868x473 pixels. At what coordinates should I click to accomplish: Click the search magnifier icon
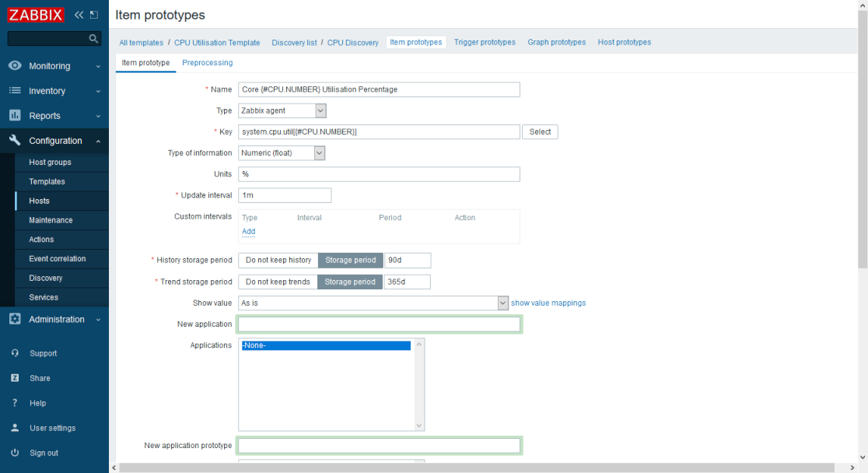(93, 38)
